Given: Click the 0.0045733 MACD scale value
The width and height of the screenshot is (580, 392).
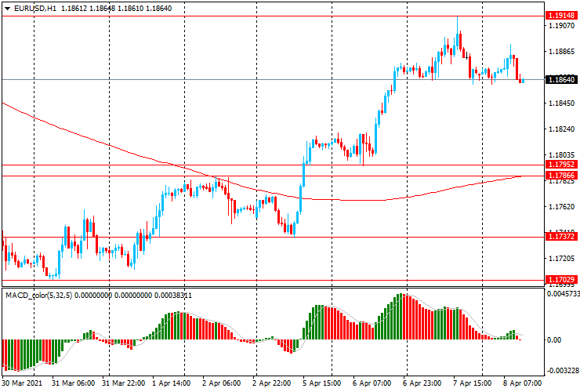Looking at the screenshot, I should coord(563,294).
